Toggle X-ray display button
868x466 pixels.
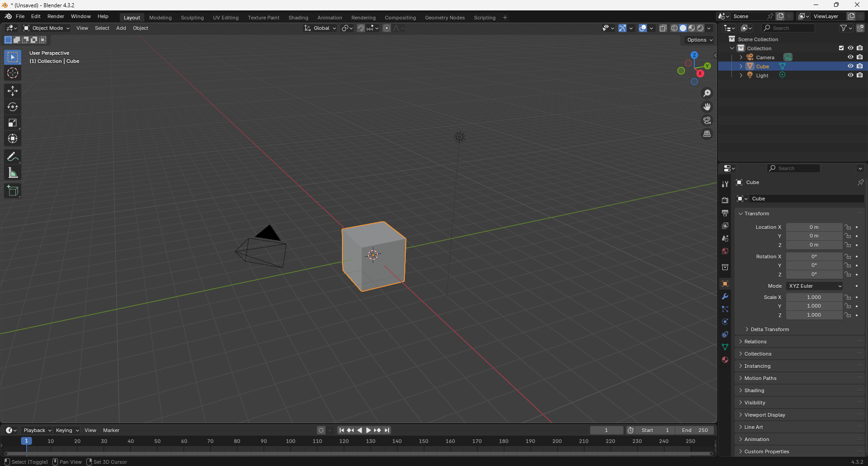(663, 28)
